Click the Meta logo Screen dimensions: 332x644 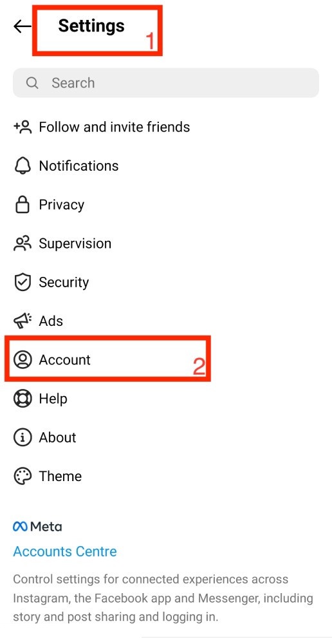pos(38,527)
